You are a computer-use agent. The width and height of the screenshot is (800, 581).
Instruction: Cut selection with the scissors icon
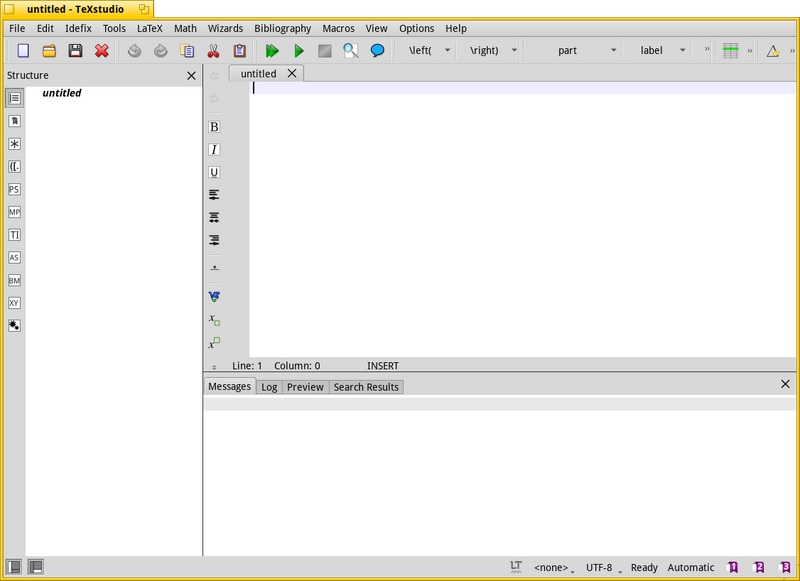(213, 50)
